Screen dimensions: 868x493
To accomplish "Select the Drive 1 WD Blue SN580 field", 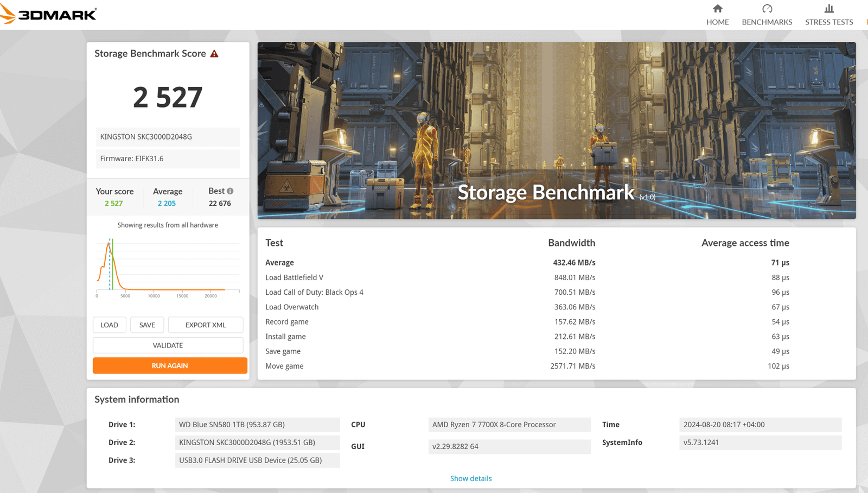I will pos(257,425).
